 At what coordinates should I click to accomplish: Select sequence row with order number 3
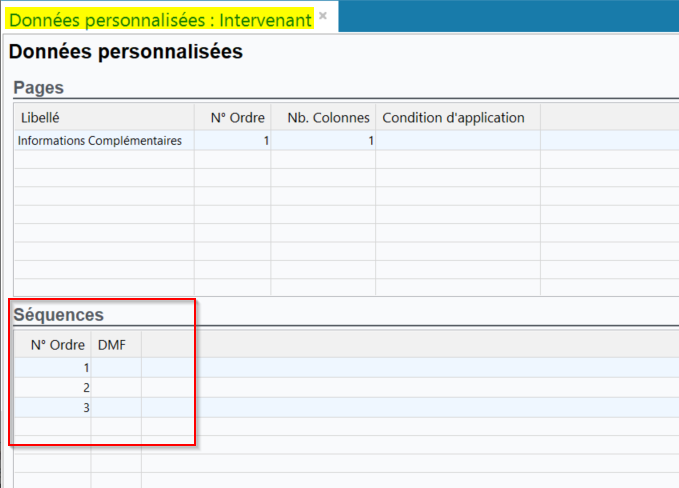[346, 407]
